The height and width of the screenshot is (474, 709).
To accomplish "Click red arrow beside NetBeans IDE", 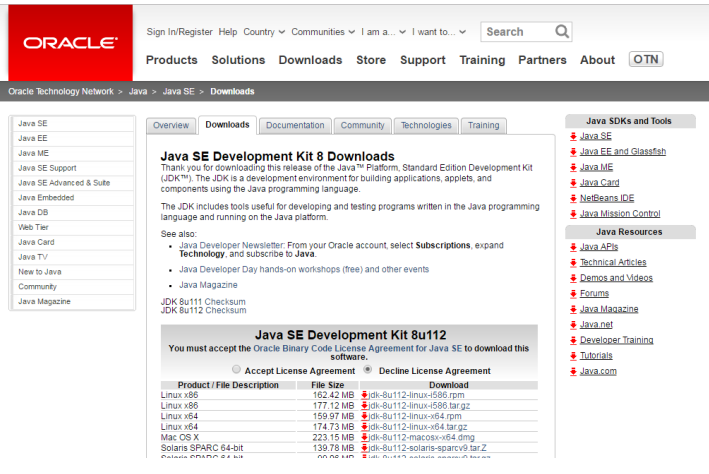I will click(x=573, y=198).
